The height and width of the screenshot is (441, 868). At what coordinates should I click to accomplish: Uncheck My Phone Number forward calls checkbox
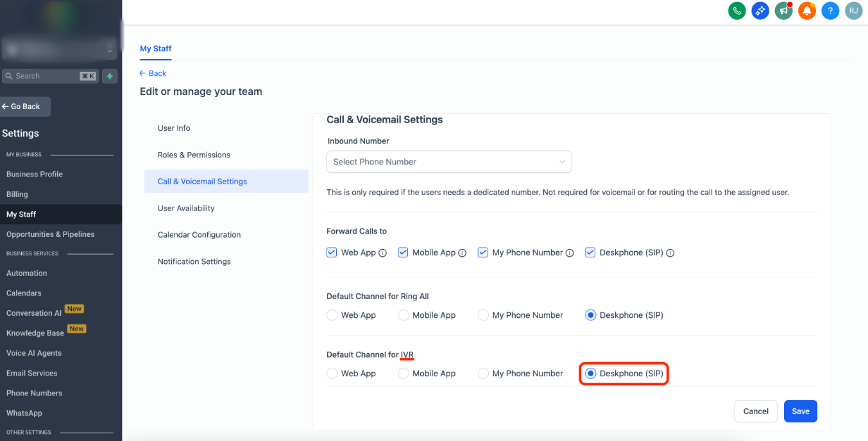(x=483, y=252)
